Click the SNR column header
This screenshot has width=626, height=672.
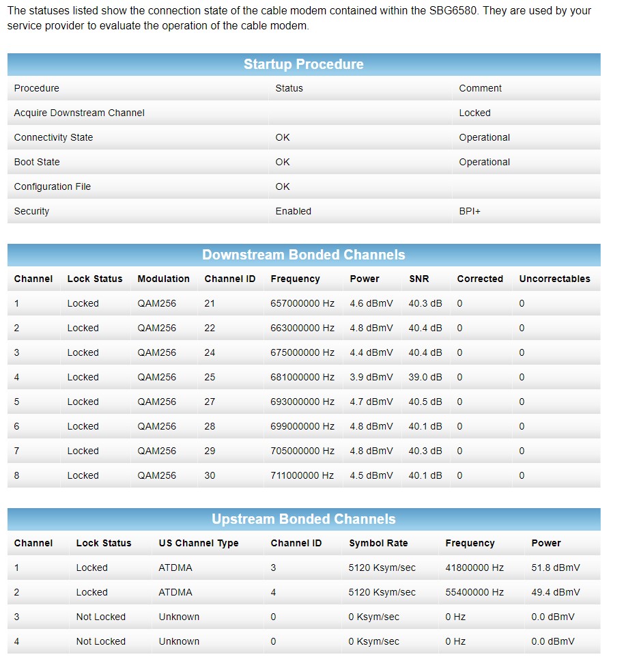tap(418, 279)
